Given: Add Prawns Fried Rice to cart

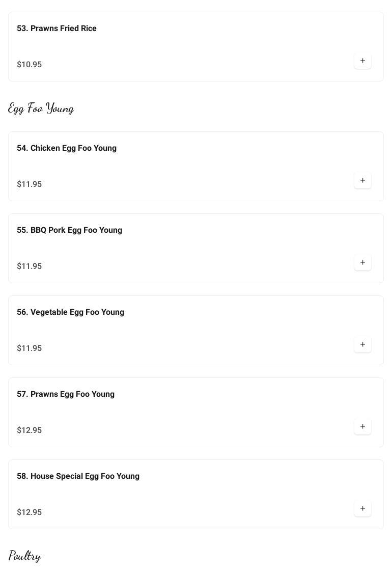Looking at the screenshot, I should [x=362, y=61].
